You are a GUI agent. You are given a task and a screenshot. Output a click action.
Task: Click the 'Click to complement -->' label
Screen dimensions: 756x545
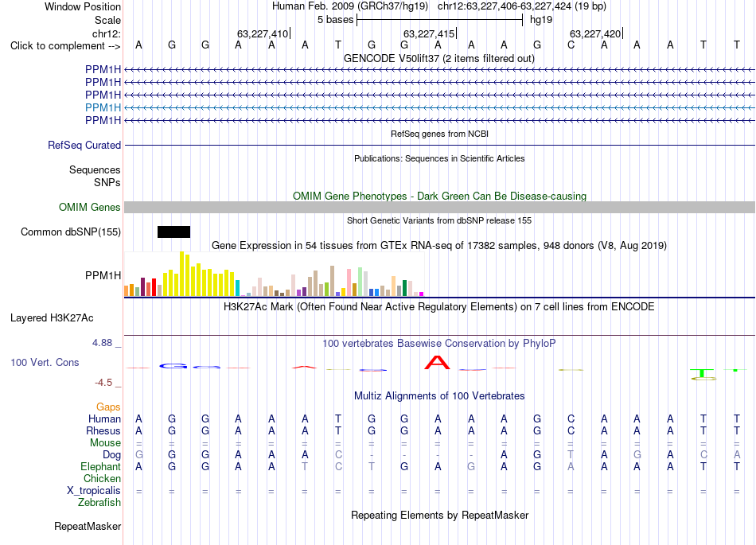pyautogui.click(x=65, y=46)
